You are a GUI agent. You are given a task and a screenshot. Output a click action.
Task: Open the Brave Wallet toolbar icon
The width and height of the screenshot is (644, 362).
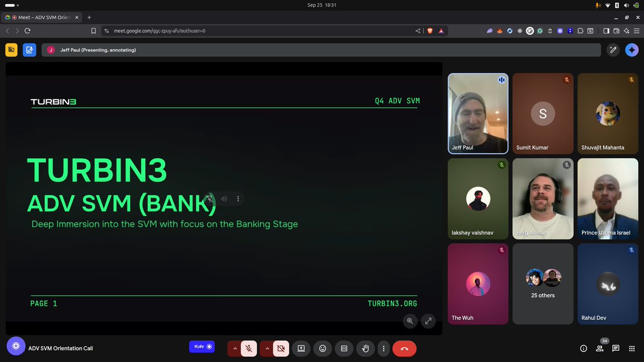point(616,31)
